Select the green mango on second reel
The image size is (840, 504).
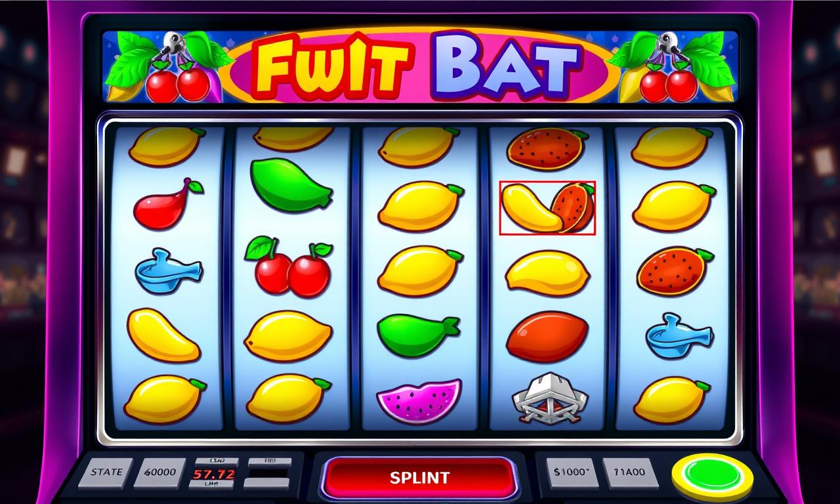click(x=291, y=185)
